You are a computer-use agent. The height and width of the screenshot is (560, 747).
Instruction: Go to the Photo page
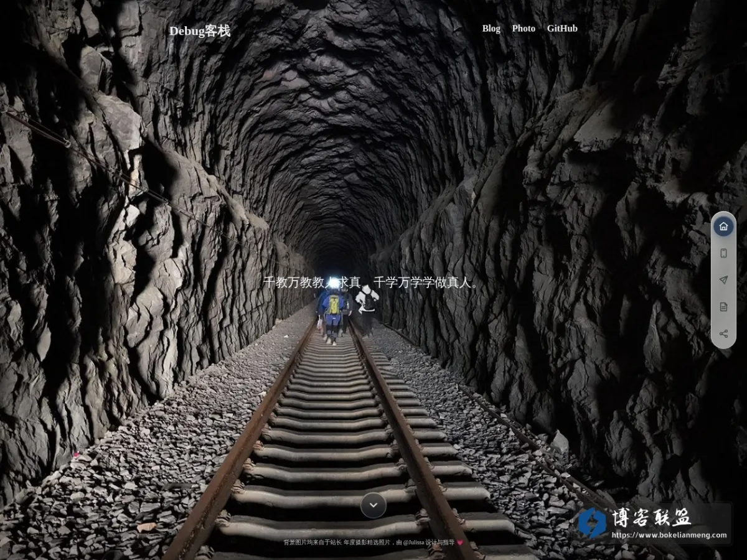click(x=524, y=29)
